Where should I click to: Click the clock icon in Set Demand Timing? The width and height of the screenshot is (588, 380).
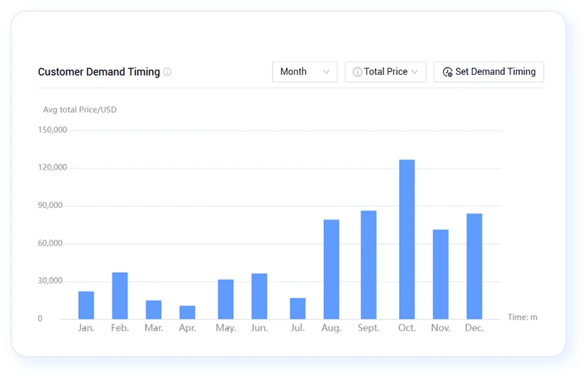pos(448,72)
